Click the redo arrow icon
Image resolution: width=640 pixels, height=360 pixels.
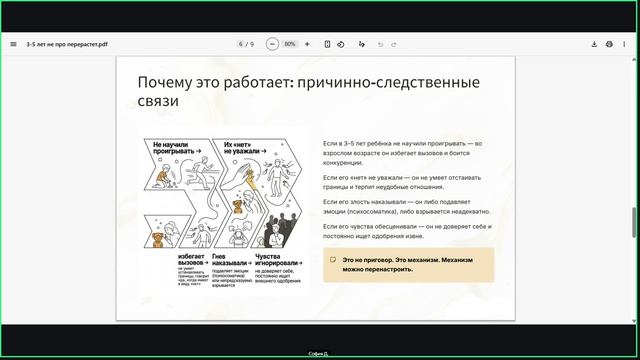coord(394,44)
